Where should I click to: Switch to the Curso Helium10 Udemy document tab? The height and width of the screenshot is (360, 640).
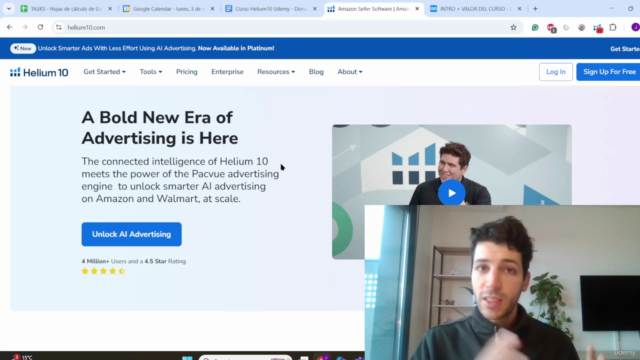[x=271, y=9]
